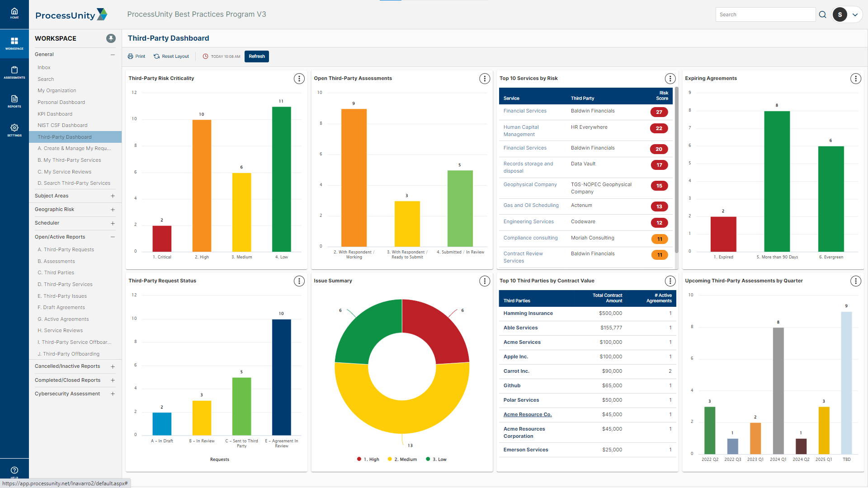Screen dimensions: 868x488
Task: Expand the Subject Areas section
Action: (x=113, y=196)
